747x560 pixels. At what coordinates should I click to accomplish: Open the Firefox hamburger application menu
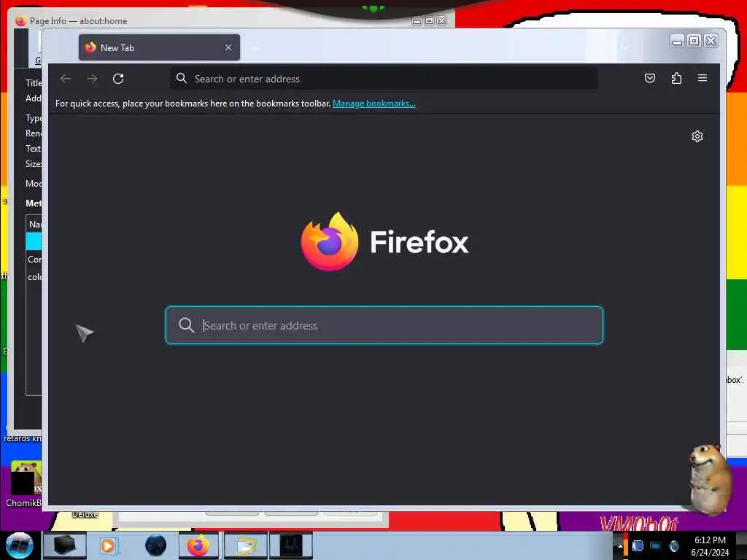(x=703, y=78)
